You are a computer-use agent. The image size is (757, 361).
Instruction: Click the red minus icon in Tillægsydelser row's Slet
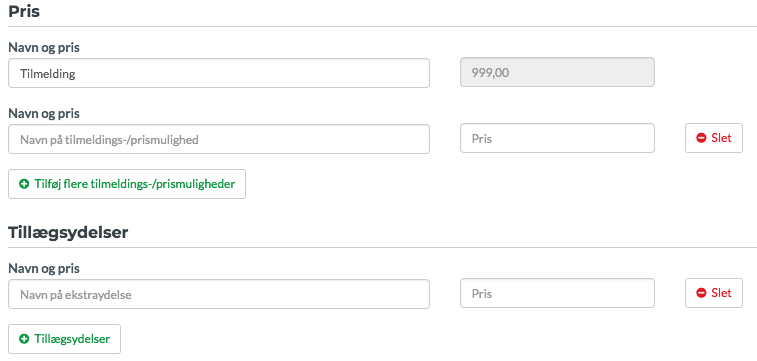click(x=701, y=293)
